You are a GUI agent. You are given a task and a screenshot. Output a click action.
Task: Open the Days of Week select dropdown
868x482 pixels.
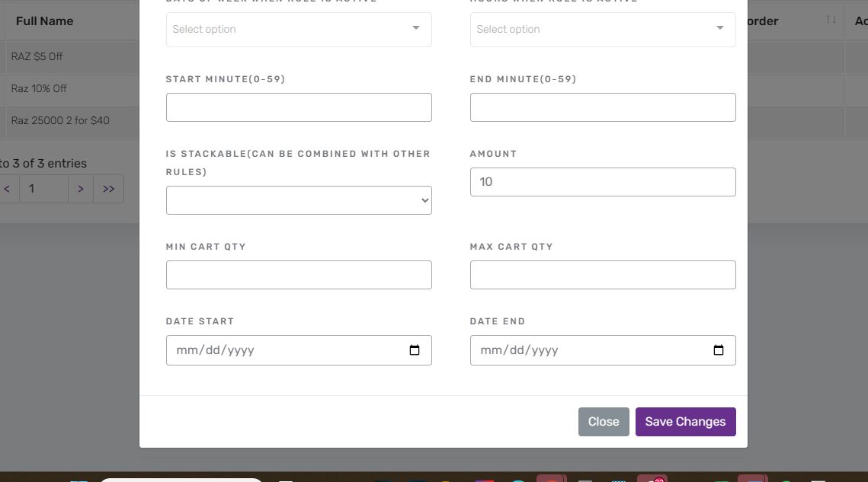tap(299, 30)
